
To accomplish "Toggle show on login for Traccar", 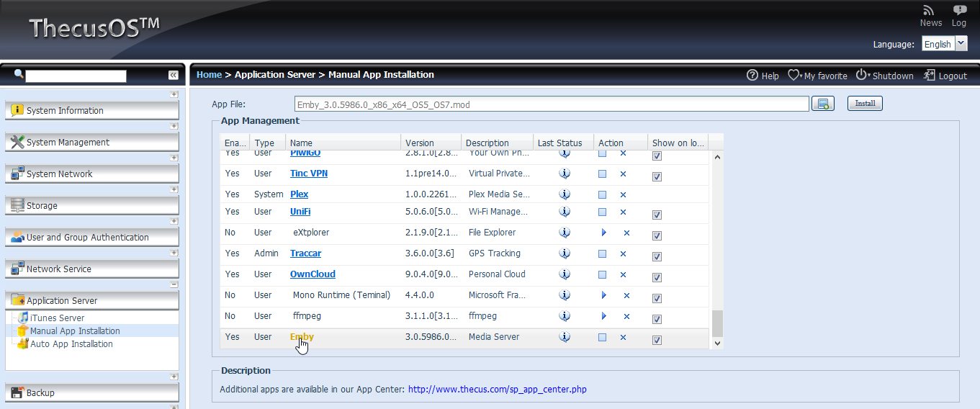I will point(657,256).
